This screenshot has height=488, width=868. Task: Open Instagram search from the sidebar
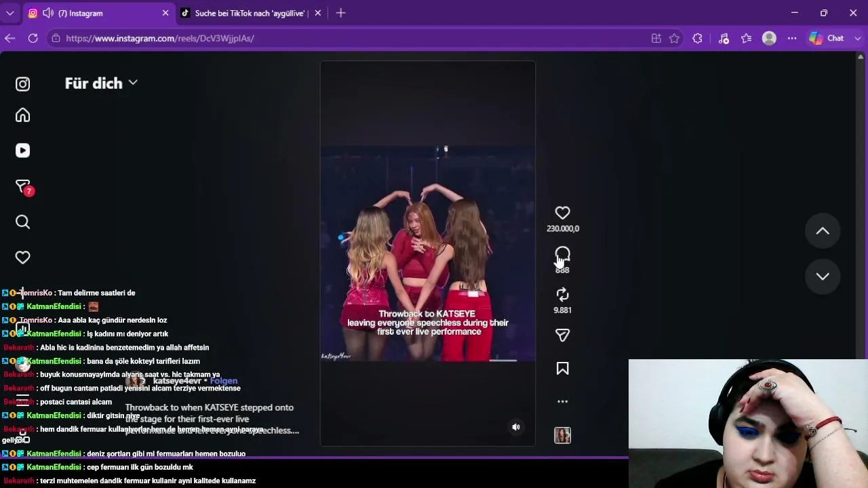(22, 222)
